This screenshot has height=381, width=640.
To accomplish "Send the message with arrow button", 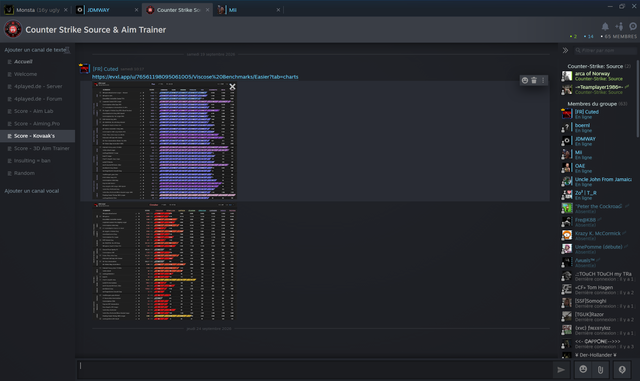I will (x=561, y=370).
